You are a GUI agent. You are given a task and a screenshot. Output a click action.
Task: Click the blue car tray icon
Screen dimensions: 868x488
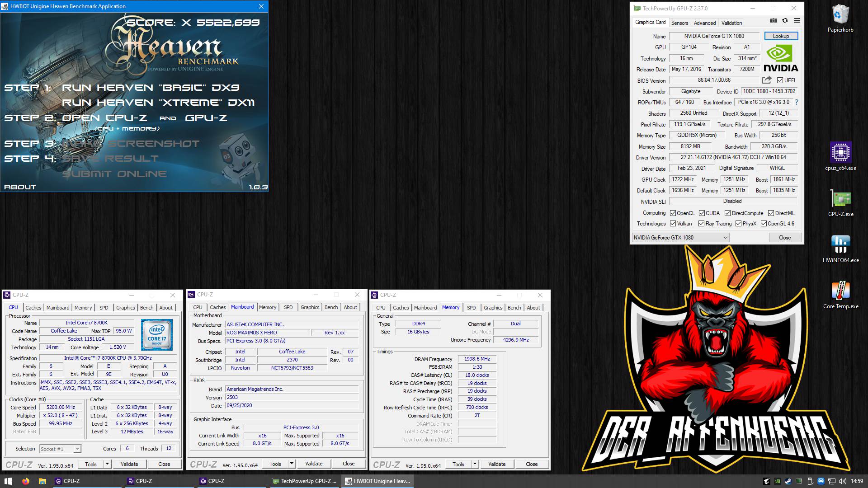(821, 481)
